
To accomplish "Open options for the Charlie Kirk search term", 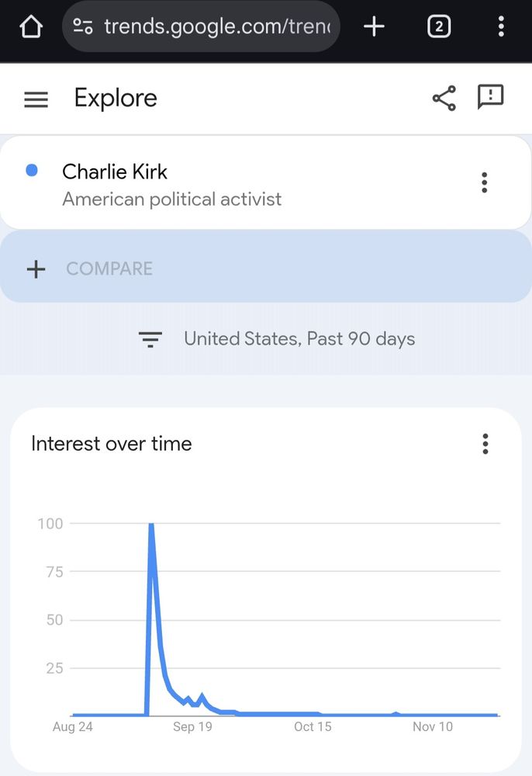I will (484, 182).
